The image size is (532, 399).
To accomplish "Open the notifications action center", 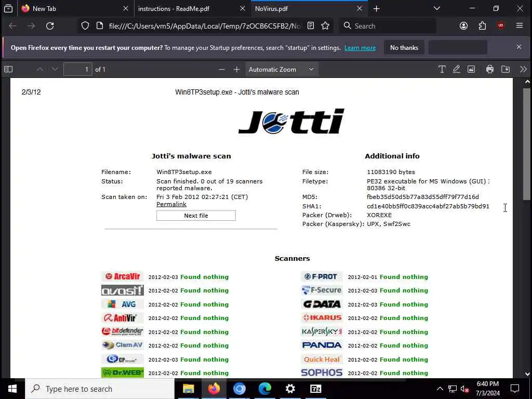I will [x=515, y=389].
